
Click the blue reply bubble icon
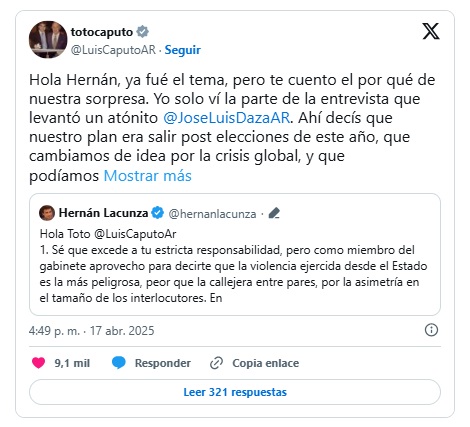tap(118, 363)
